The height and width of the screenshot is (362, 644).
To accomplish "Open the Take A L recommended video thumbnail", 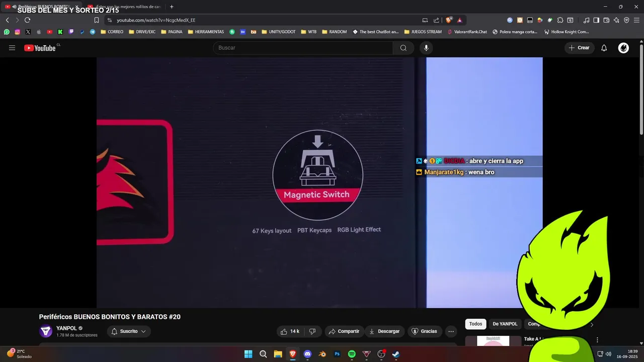I will [493, 341].
